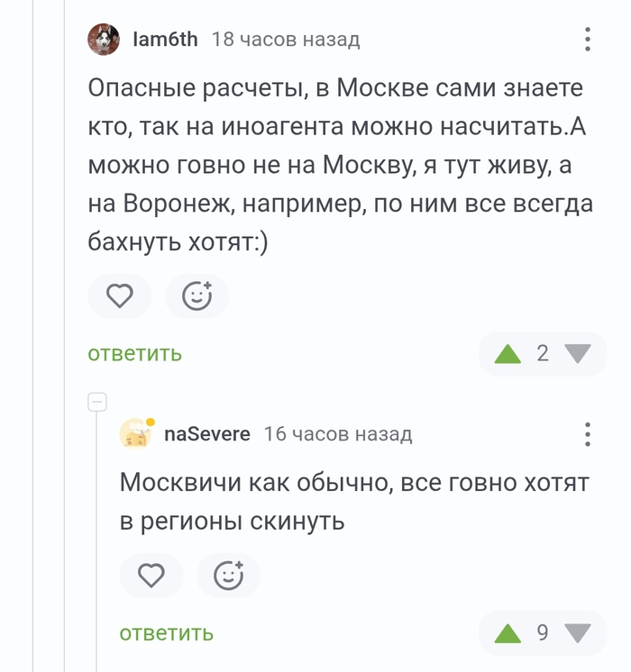Screen dimensions: 631x672
Task: Downvote the naSevere reply
Action: 577,632
